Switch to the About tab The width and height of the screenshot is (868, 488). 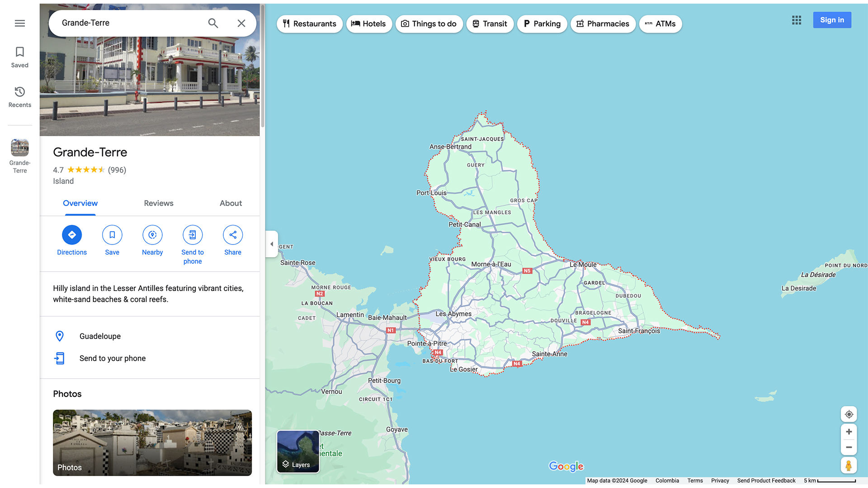[231, 203]
